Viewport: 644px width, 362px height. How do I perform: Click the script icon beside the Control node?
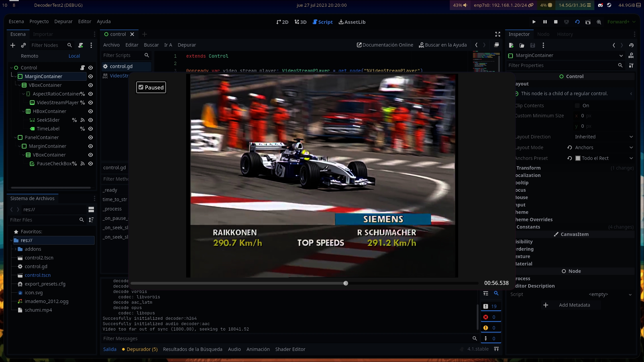pos(83,68)
